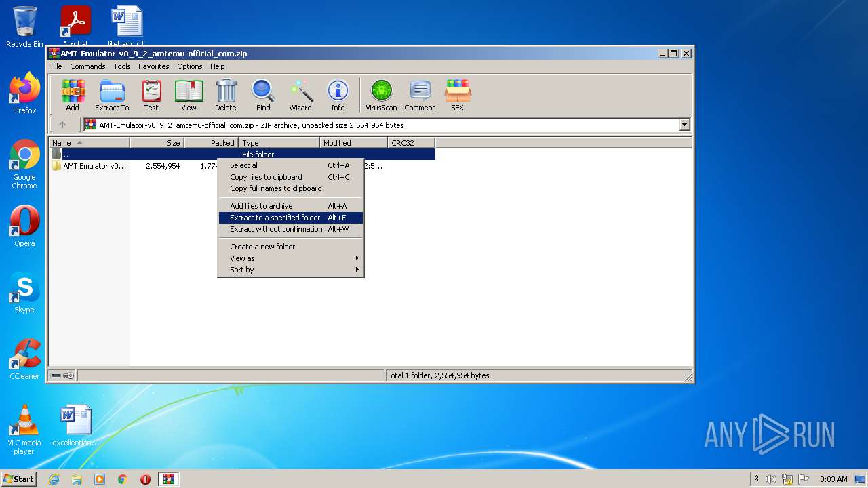Click the key/password icon in status bar
868x488 pixels.
68,375
